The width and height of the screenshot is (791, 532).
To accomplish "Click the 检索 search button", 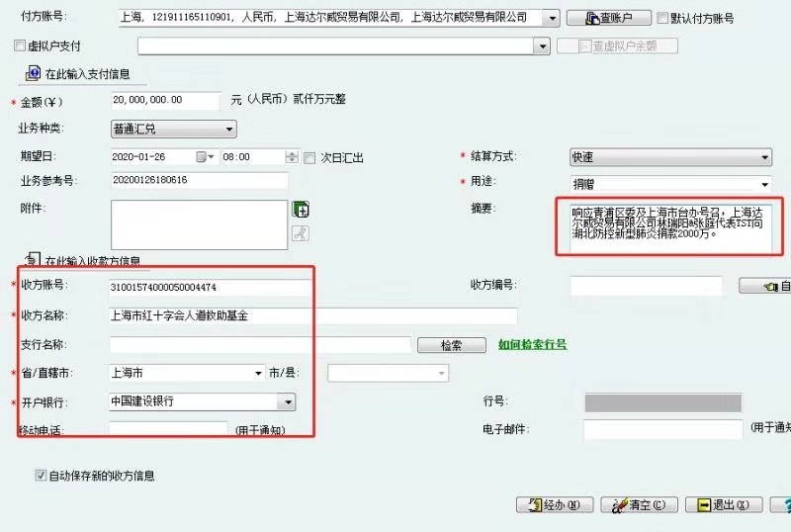I will tap(451, 345).
